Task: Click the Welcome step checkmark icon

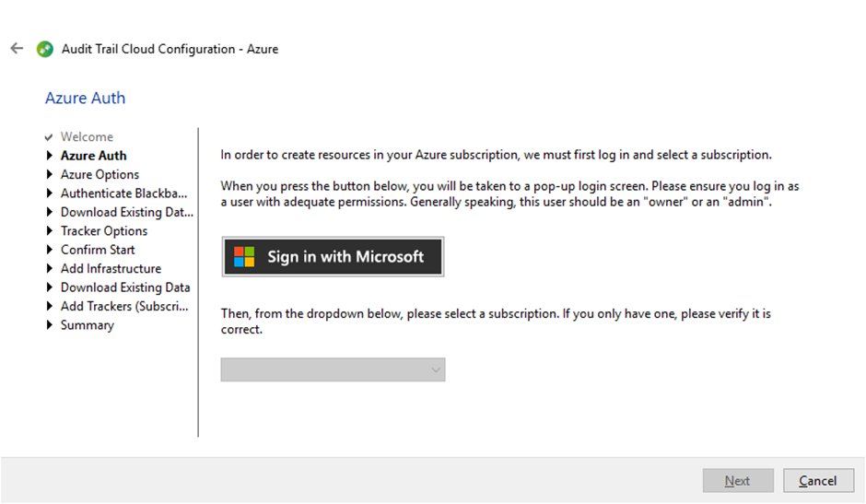Action: pos(49,137)
